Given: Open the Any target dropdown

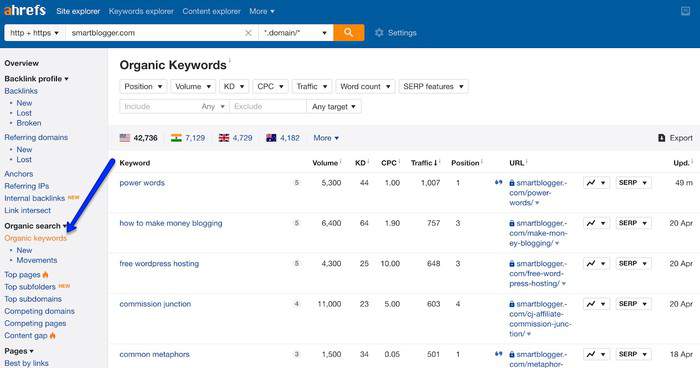Looking at the screenshot, I should click(x=334, y=107).
